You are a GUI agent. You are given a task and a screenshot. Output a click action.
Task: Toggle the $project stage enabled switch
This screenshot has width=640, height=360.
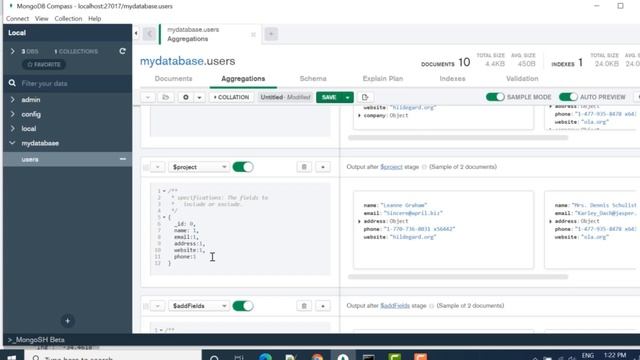click(243, 167)
